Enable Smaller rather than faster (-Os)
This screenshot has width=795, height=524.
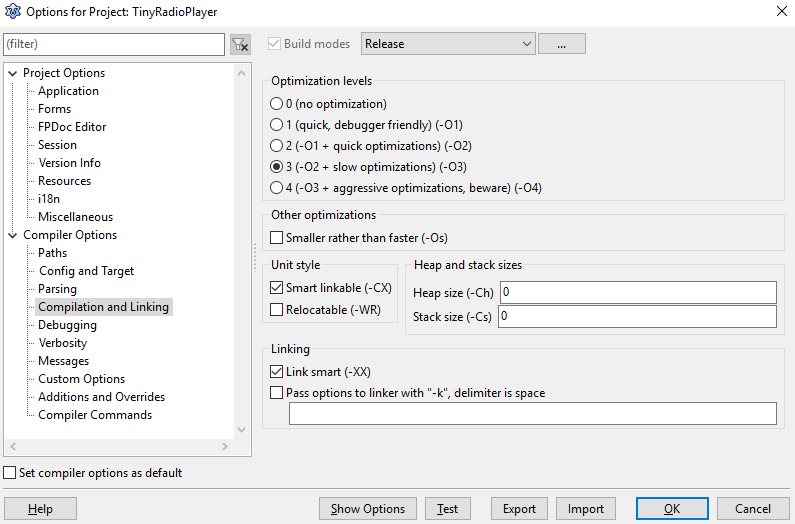[x=276, y=238]
